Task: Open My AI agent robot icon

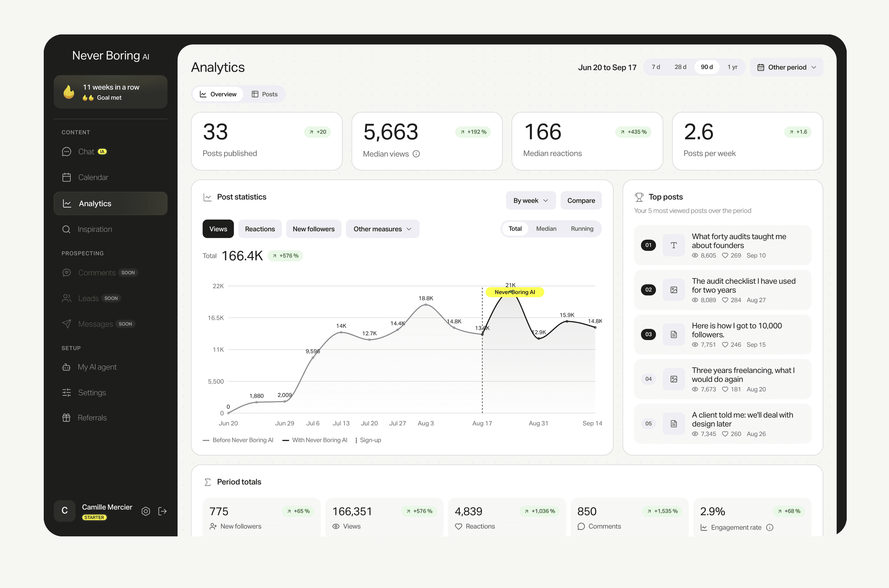Action: tap(66, 367)
